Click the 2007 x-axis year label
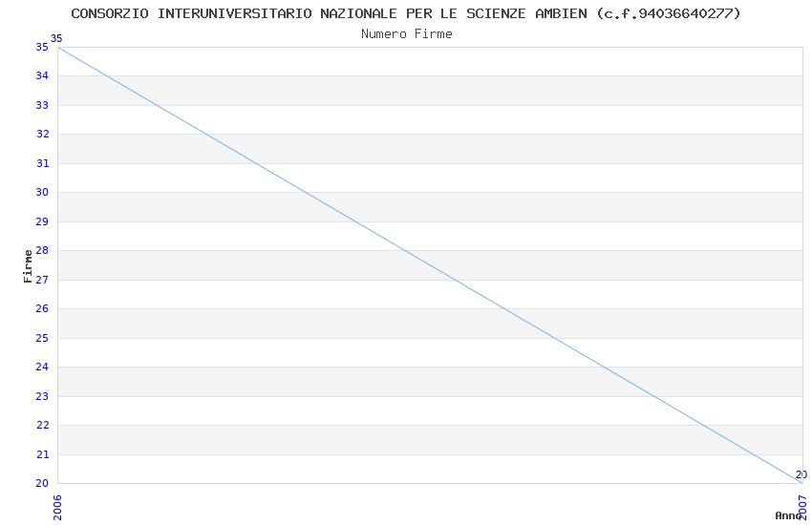Image resolution: width=812 pixels, height=525 pixels. tap(803, 508)
